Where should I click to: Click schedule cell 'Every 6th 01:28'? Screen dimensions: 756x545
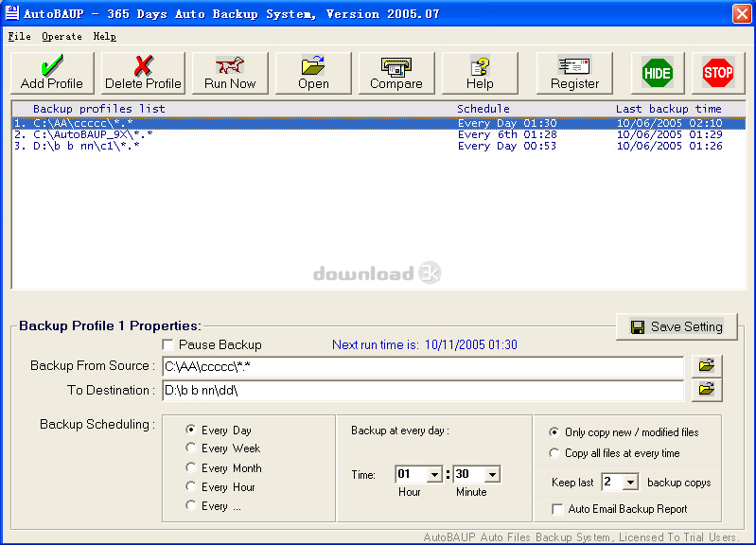coord(507,134)
